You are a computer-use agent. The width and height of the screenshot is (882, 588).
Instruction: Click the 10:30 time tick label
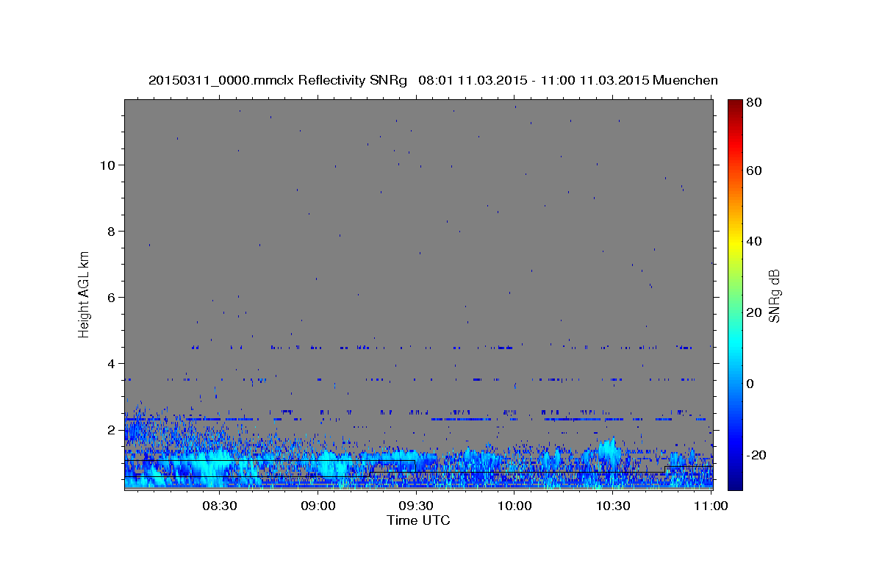(613, 506)
